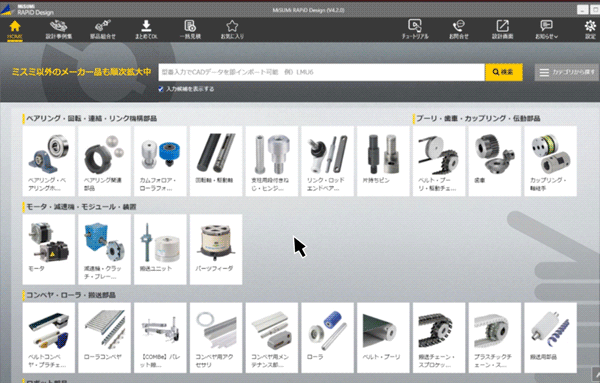
Task: Open 搬送用部品 category card
Action: 551,338
